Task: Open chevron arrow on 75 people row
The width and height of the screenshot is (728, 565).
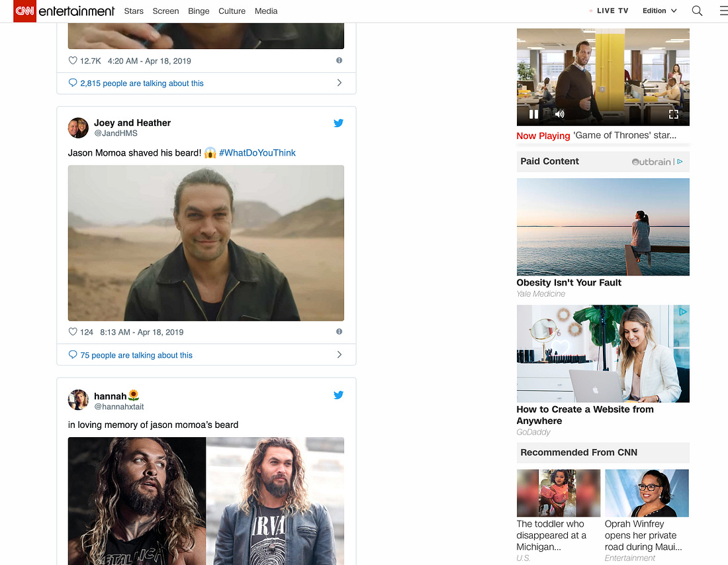Action: (x=340, y=354)
